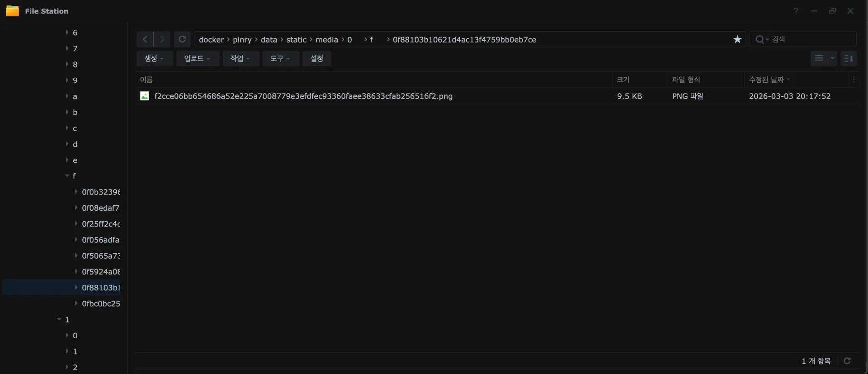Select 0f25ff2c4c folder in tree

point(101,224)
